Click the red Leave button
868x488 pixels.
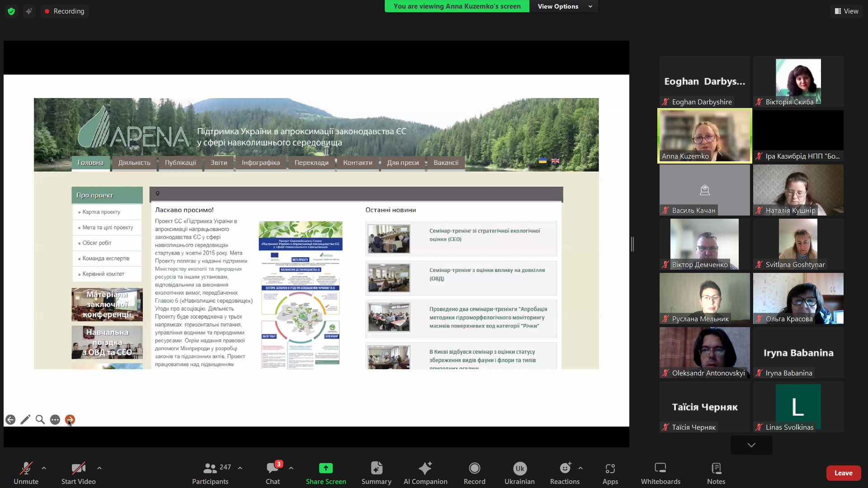click(x=843, y=473)
